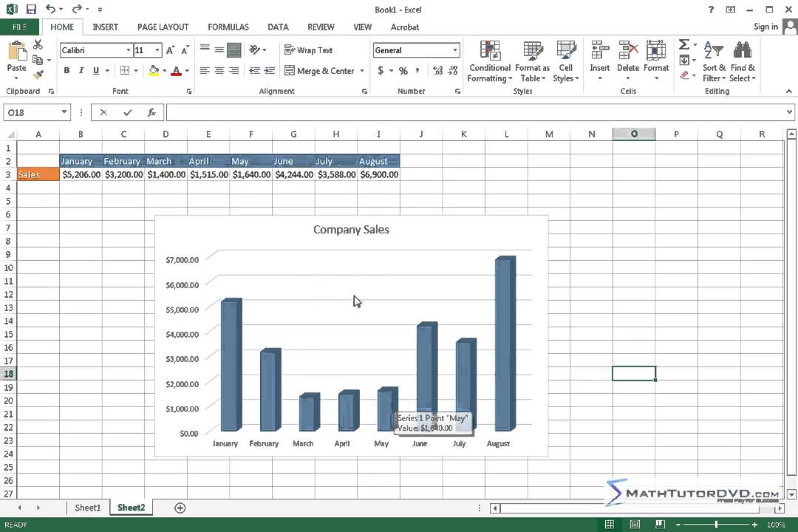The width and height of the screenshot is (798, 532).
Task: Switch to Page Layout view in status bar
Action: click(x=635, y=525)
